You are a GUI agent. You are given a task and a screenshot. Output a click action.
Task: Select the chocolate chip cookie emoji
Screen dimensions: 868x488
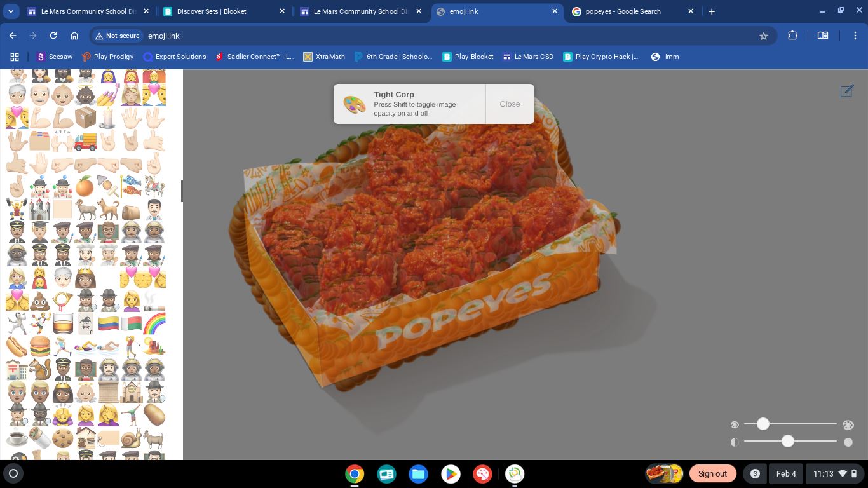click(62, 438)
